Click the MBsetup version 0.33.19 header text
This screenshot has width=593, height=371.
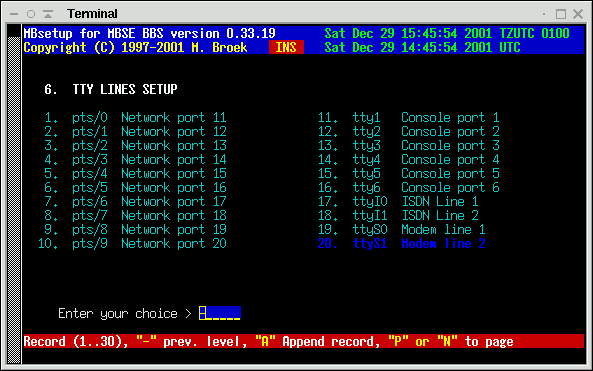149,33
